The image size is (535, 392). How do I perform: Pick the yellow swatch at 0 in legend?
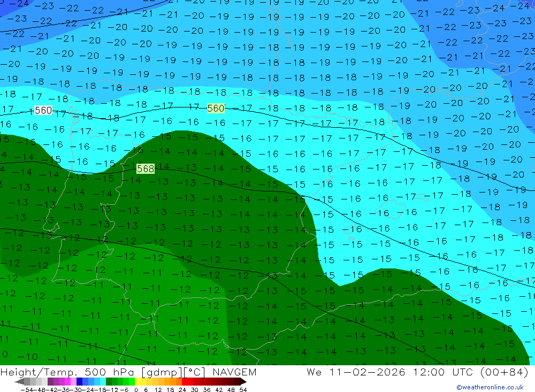138,381
